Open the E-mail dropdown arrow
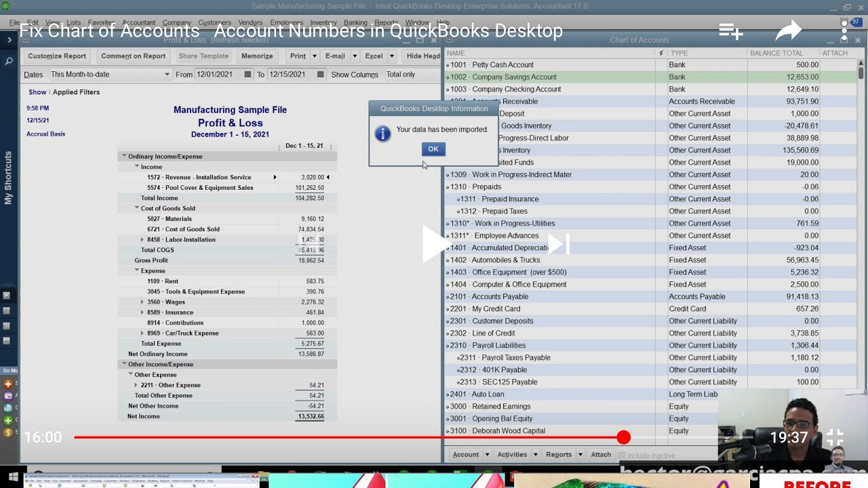The width and height of the screenshot is (868, 488). click(354, 56)
